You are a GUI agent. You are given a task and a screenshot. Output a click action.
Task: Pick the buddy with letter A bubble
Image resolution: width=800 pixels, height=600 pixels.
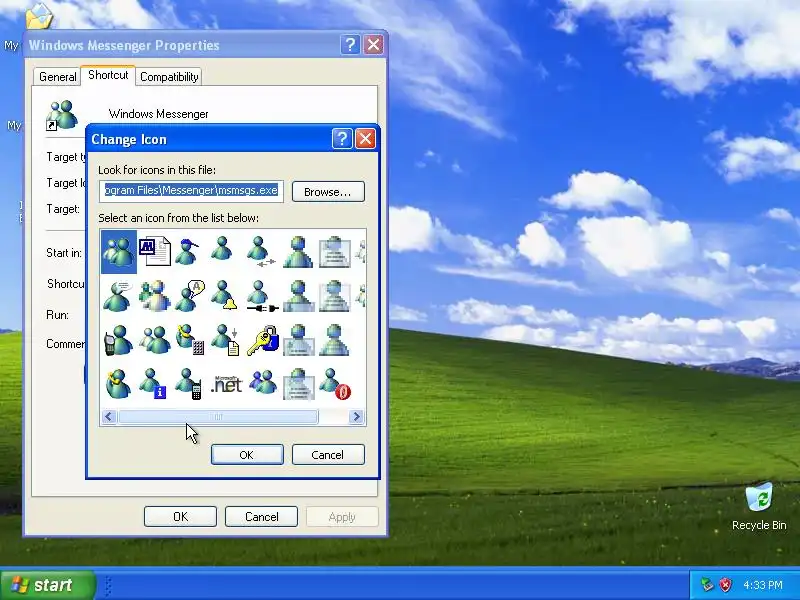190,295
